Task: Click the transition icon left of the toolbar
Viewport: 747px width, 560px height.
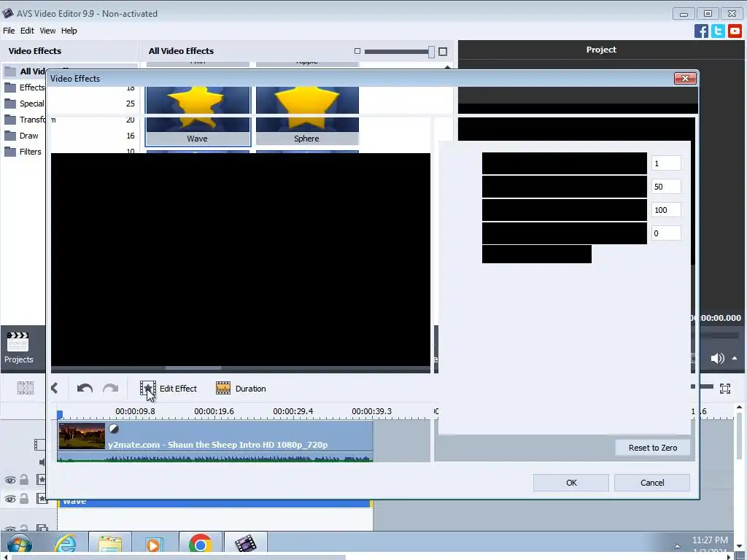Action: (x=26, y=388)
